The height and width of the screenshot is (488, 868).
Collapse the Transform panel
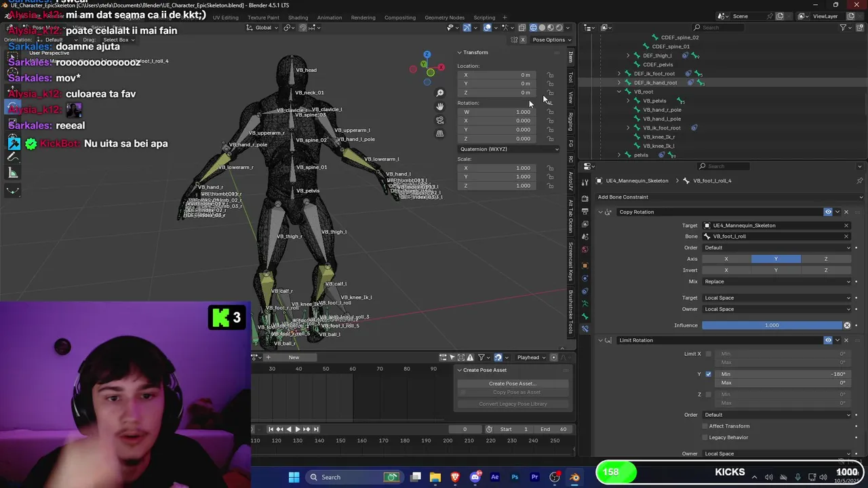[x=459, y=52]
